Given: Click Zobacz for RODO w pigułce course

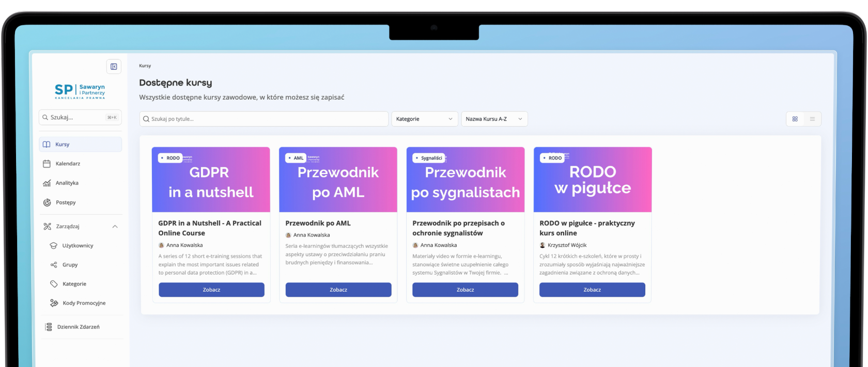Looking at the screenshot, I should pyautogui.click(x=592, y=290).
